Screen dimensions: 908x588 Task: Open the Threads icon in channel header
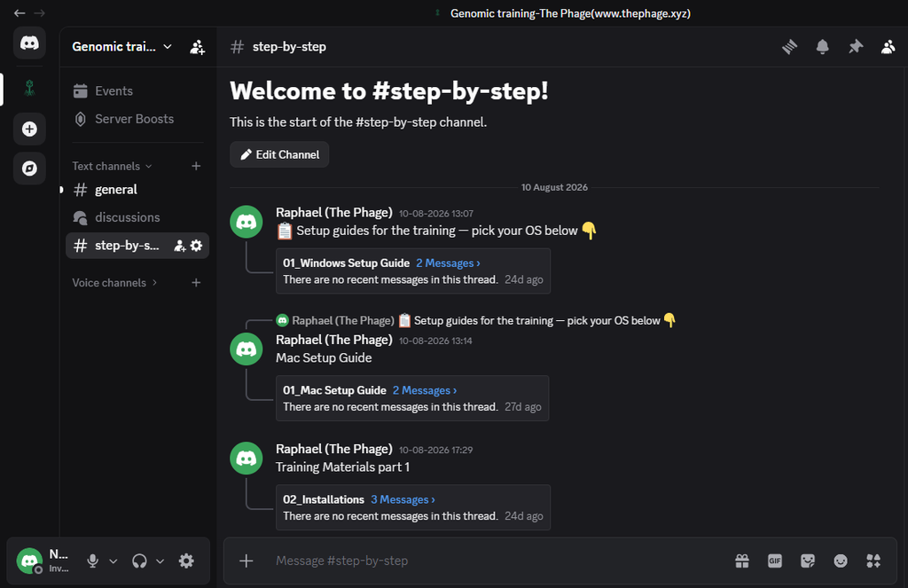click(x=789, y=47)
